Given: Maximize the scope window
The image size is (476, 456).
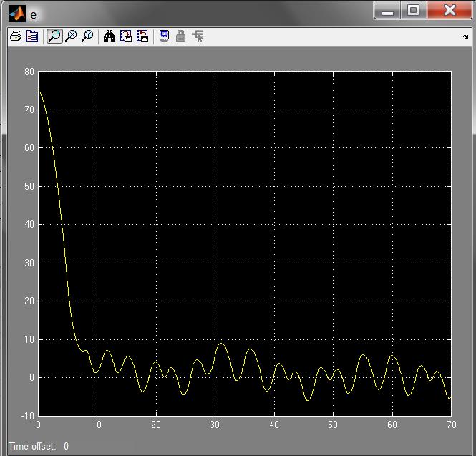Looking at the screenshot, I should pos(413,11).
